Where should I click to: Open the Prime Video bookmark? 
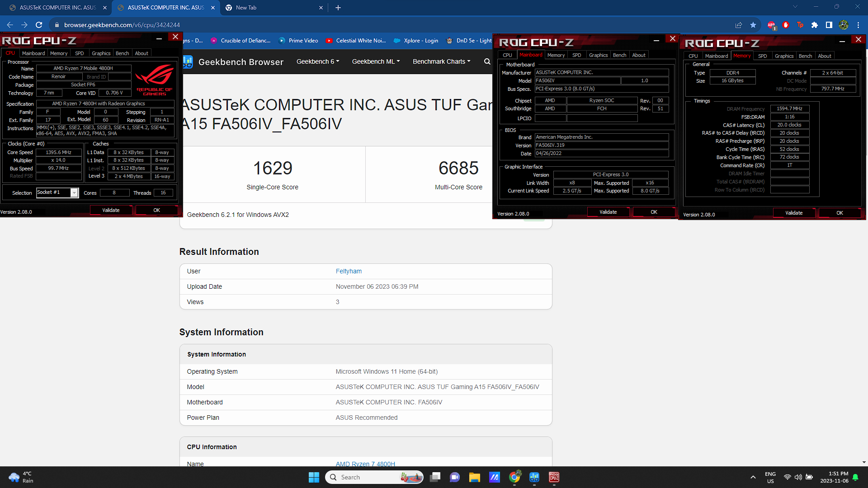pyautogui.click(x=298, y=41)
